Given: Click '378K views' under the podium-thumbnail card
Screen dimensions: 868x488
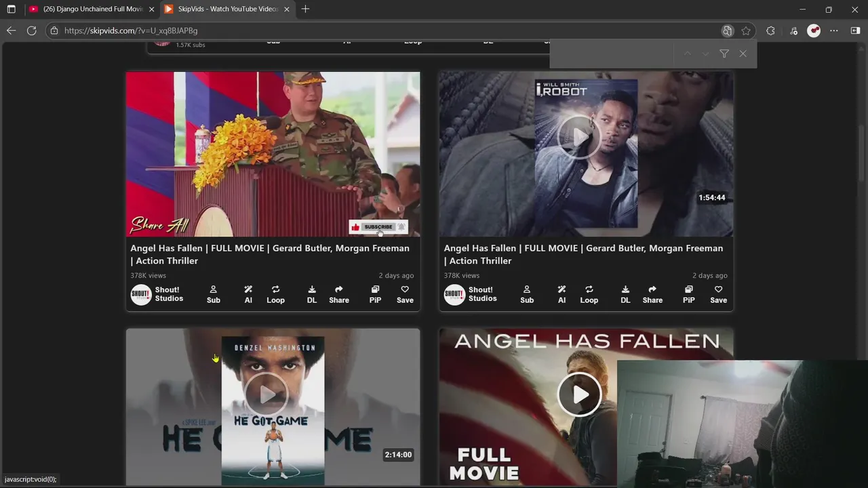Looking at the screenshot, I should [x=148, y=276].
